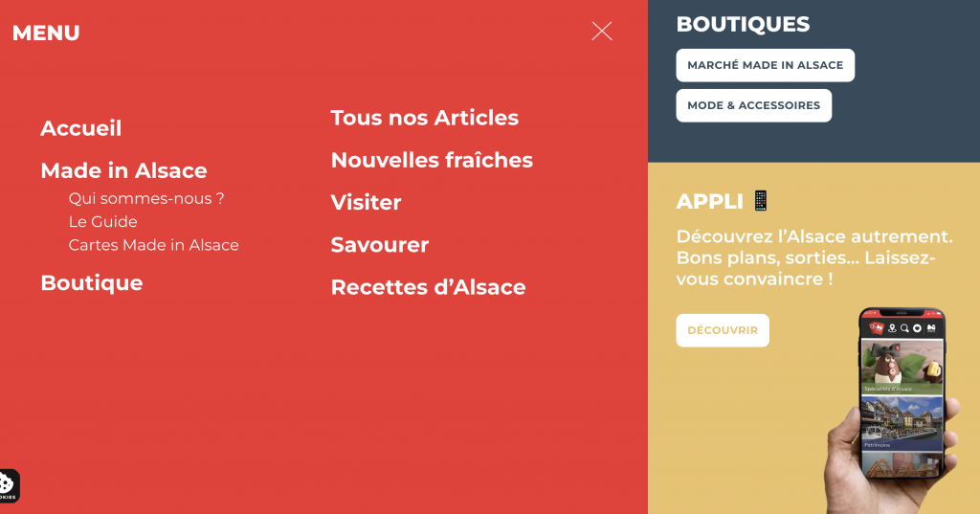Viewport: 980px width, 514px height.
Task: Open Tous nos Articles
Action: pyautogui.click(x=424, y=118)
